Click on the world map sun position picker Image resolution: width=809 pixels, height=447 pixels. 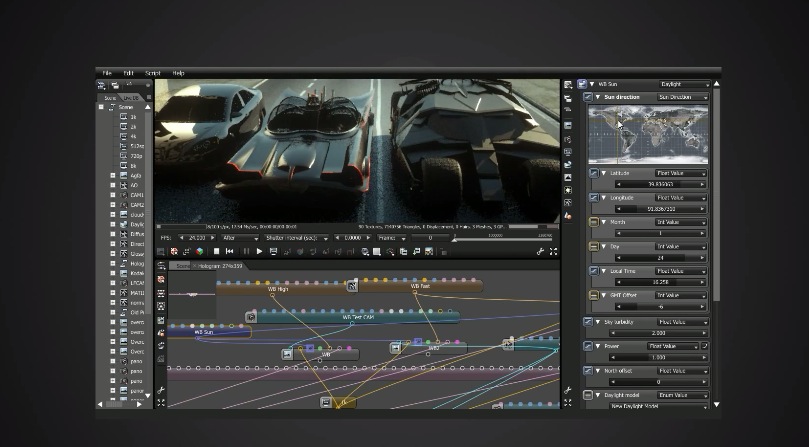(x=648, y=134)
